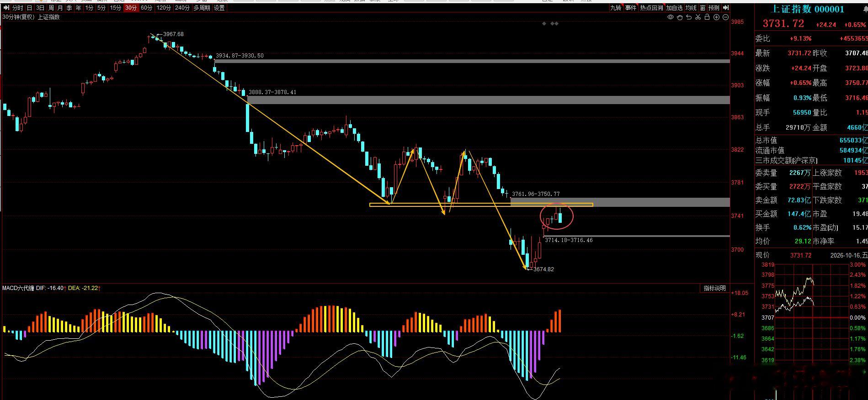Switch to the 60分 period tab

147,8
